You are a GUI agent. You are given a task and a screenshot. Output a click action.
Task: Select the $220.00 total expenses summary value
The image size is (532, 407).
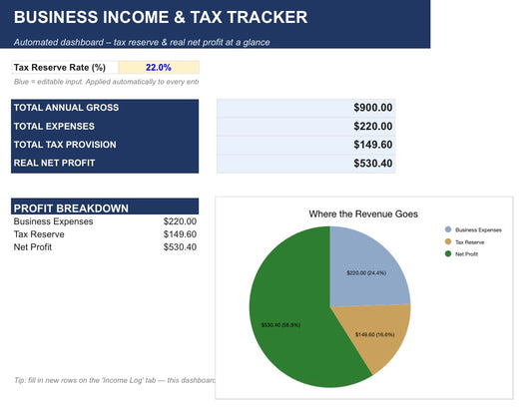tap(373, 126)
